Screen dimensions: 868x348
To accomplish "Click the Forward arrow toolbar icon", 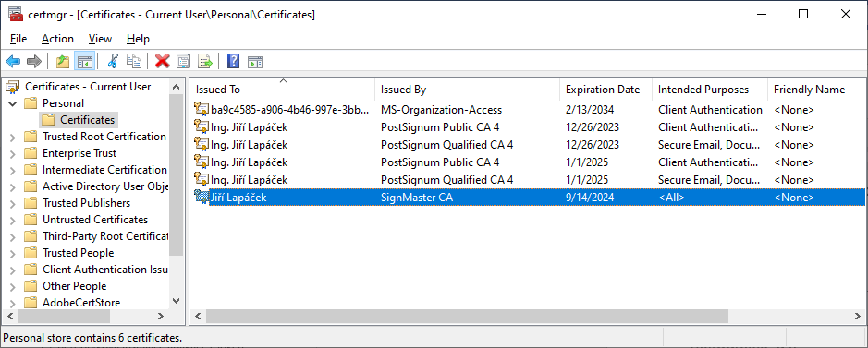I will (x=34, y=61).
